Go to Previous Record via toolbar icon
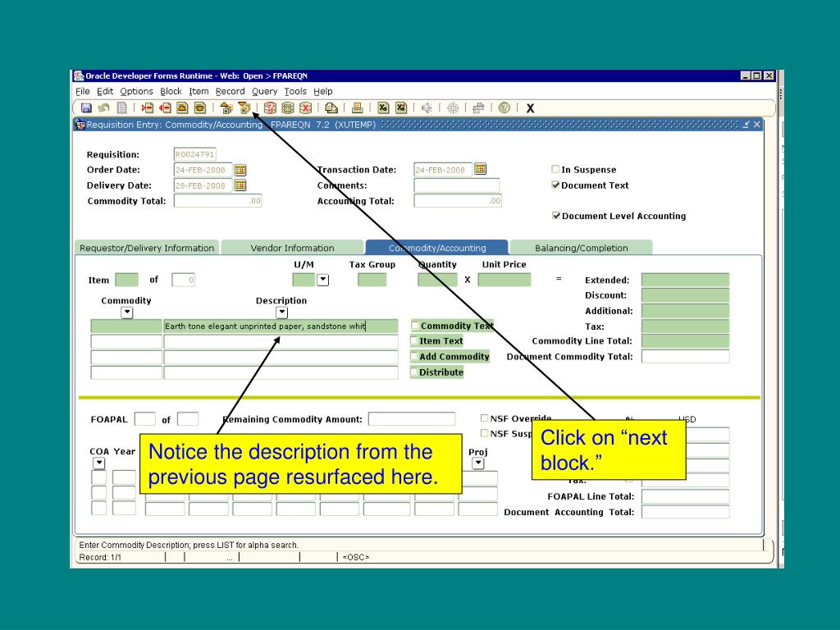 coord(183,107)
